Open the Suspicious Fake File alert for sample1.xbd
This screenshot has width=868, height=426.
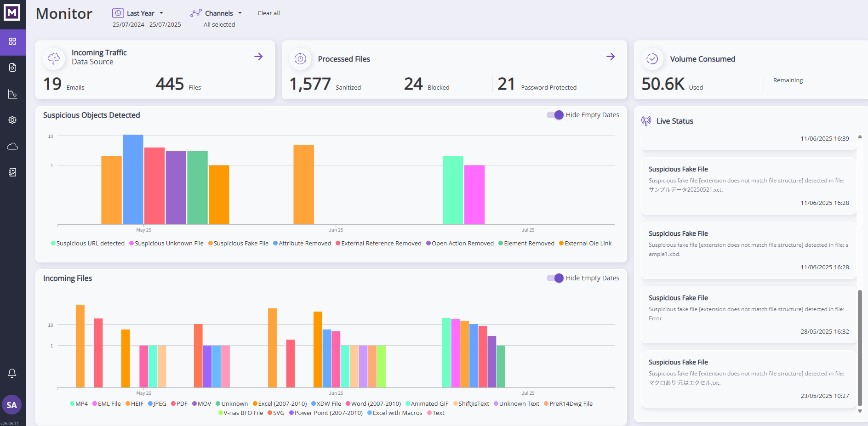point(748,250)
